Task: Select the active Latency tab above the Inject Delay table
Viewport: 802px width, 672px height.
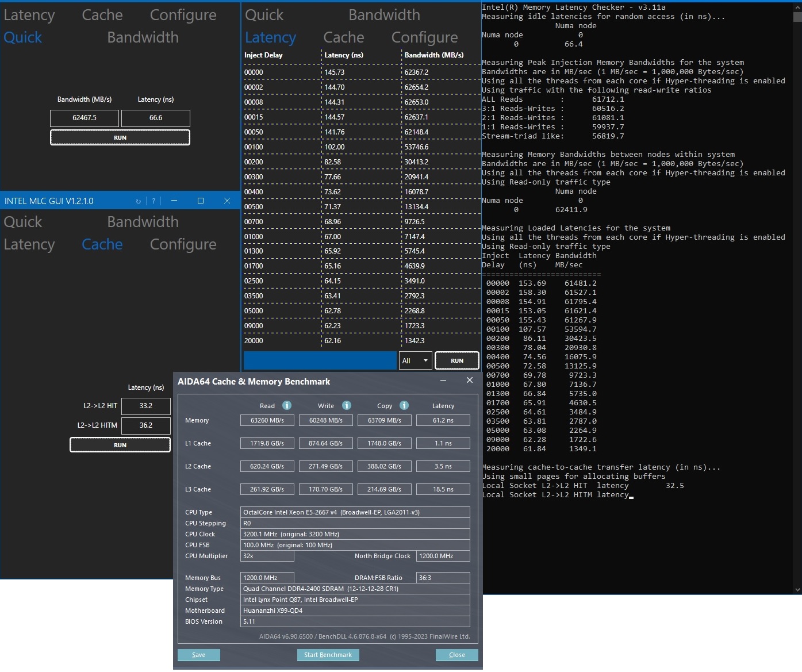Action: click(x=271, y=37)
